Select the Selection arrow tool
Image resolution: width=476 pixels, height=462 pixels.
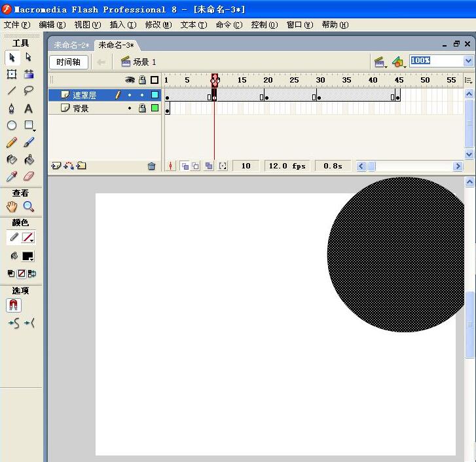[x=12, y=58]
